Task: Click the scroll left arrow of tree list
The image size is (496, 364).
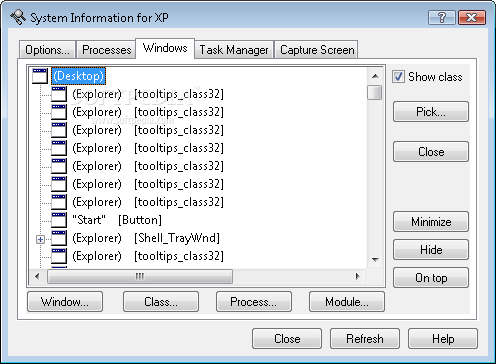Action: point(37,276)
